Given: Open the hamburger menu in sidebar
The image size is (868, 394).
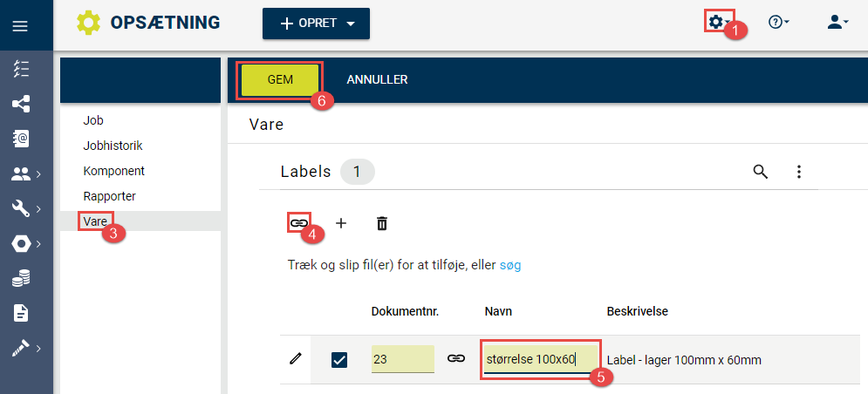Looking at the screenshot, I should [x=20, y=26].
